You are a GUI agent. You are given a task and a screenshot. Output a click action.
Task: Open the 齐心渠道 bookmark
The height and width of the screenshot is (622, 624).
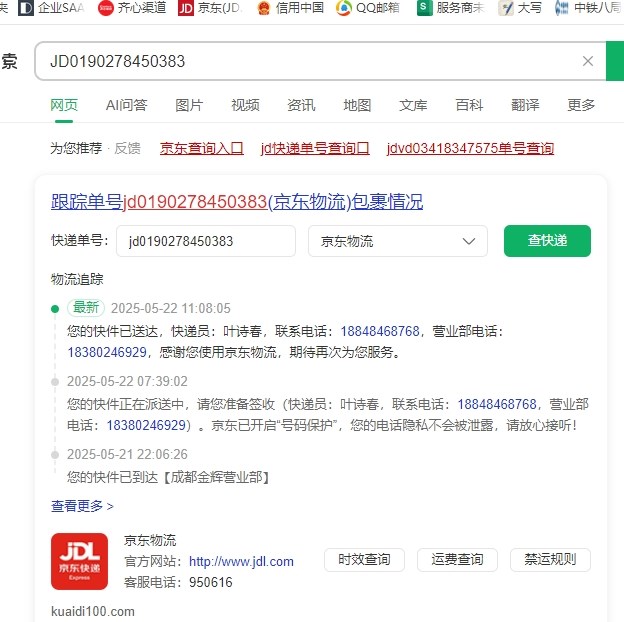(132, 8)
